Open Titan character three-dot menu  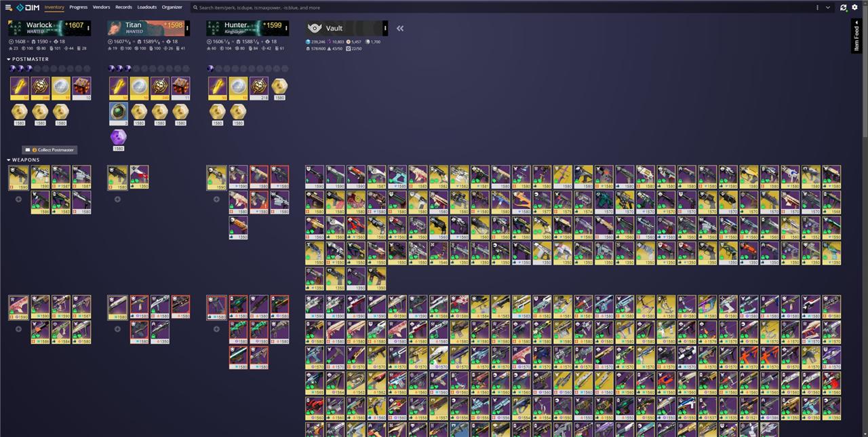[186, 28]
